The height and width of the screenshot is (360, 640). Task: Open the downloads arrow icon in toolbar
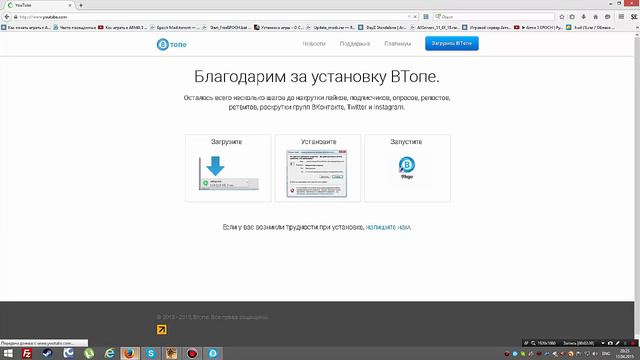[584, 17]
